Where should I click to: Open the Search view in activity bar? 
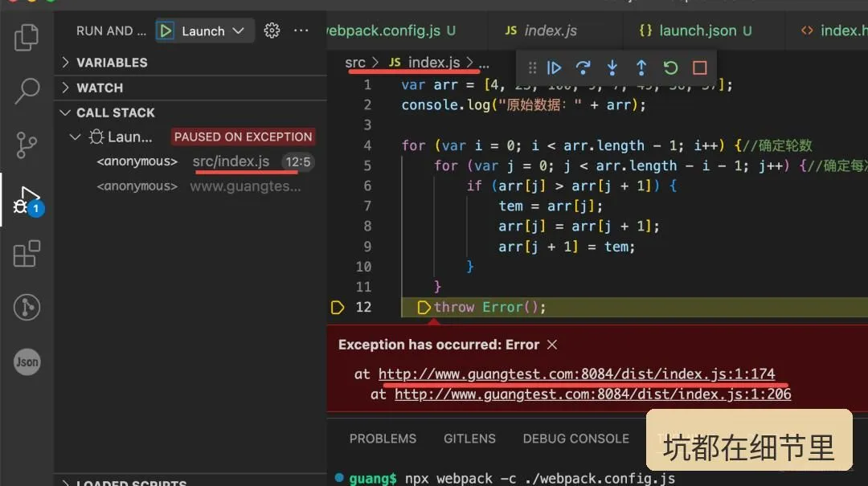[x=26, y=90]
